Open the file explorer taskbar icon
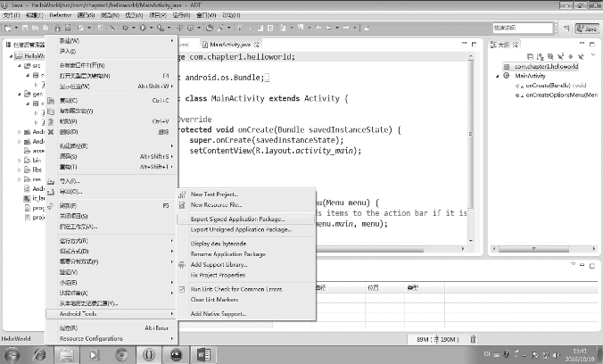The width and height of the screenshot is (603, 364). 67,354
